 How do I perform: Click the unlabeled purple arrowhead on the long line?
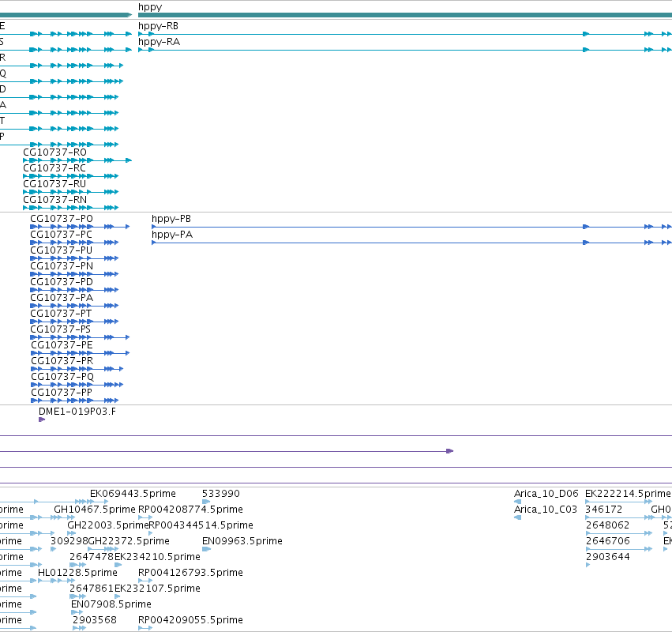449,451
